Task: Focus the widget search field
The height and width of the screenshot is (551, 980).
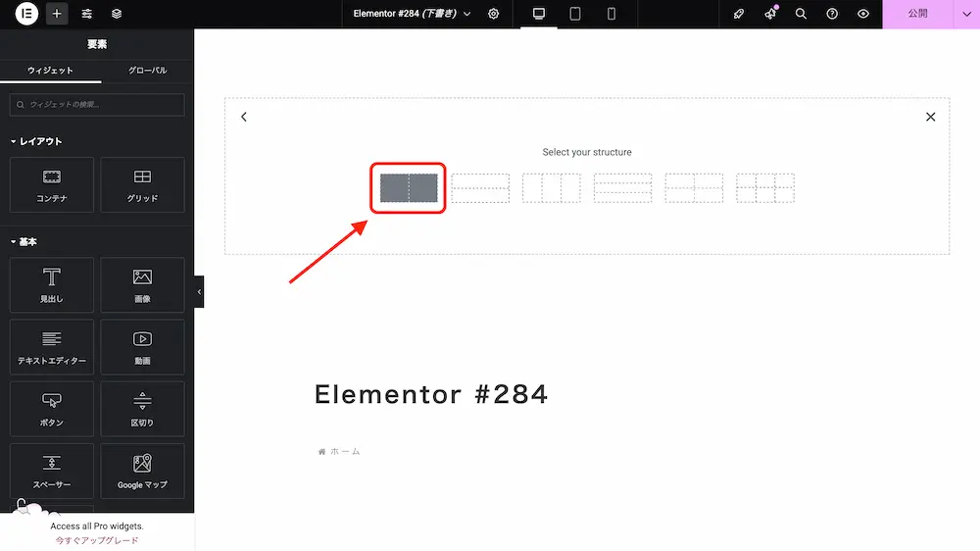Action: pos(97,105)
